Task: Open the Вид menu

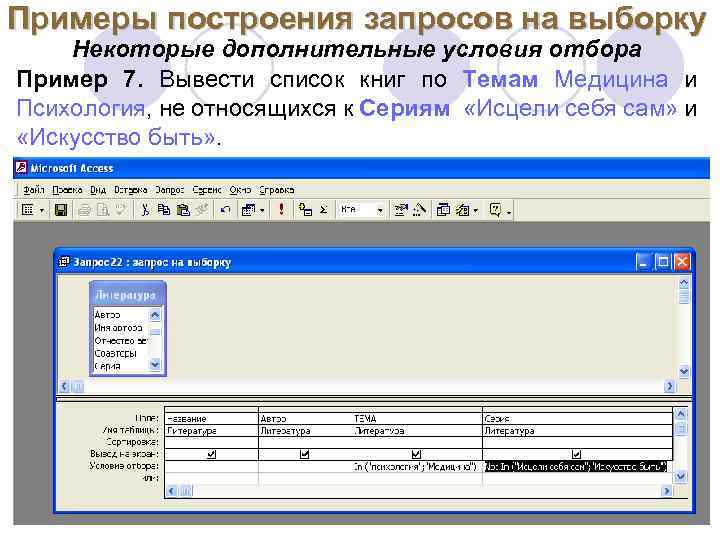Action: [x=98, y=190]
